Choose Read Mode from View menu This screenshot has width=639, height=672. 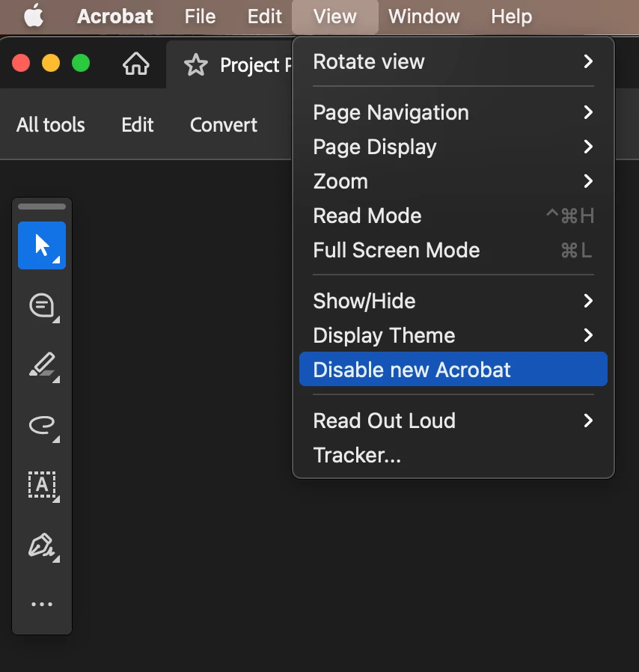coord(453,216)
